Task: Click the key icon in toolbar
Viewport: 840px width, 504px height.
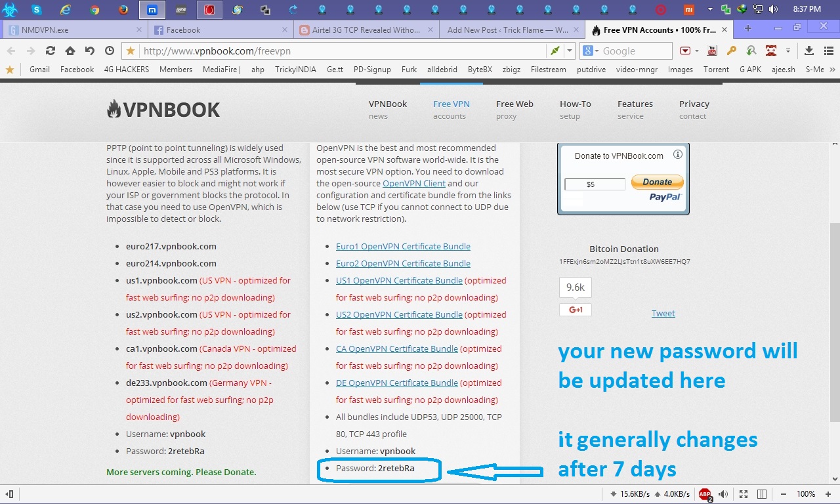Action: click(732, 51)
